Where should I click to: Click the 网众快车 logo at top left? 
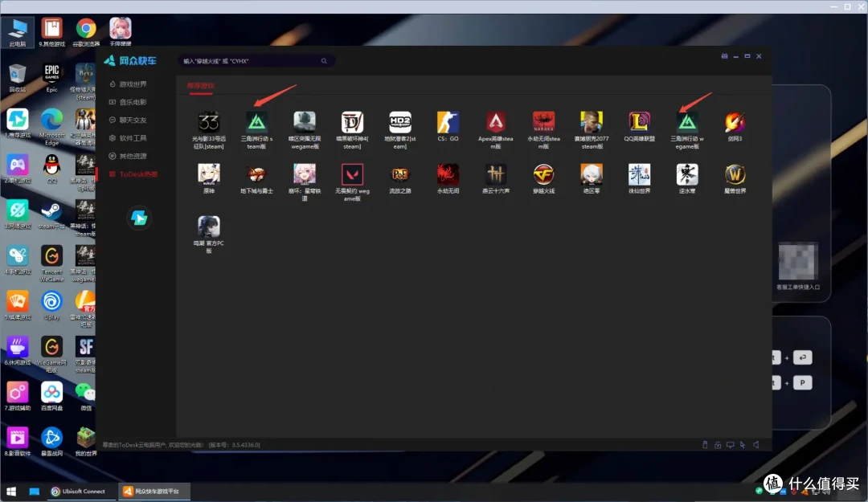click(131, 60)
